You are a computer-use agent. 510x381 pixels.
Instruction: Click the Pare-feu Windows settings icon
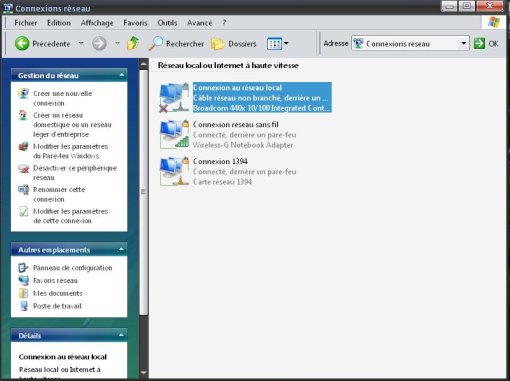[x=23, y=146]
